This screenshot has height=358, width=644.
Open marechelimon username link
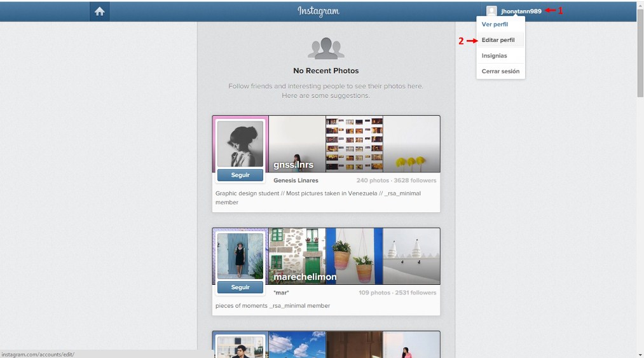click(x=305, y=277)
